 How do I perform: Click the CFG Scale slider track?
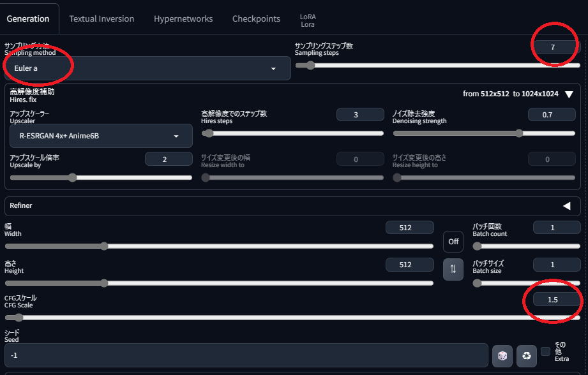click(x=292, y=318)
